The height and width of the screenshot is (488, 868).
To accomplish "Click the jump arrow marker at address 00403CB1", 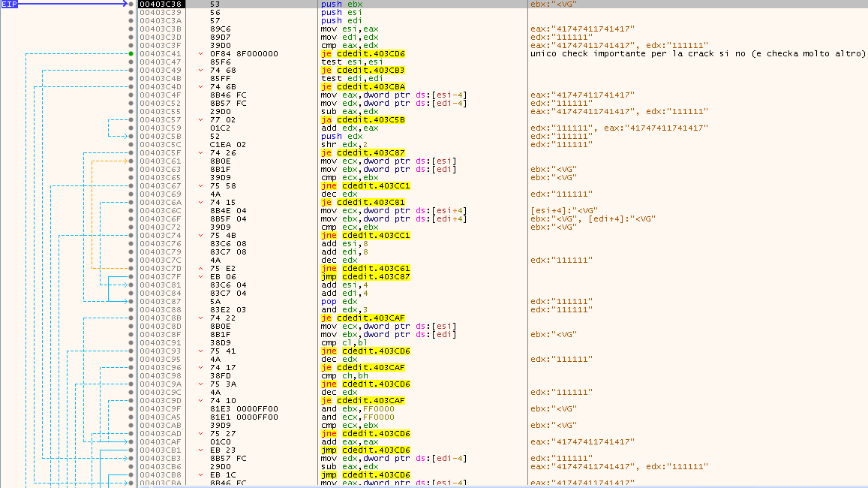I will [200, 450].
